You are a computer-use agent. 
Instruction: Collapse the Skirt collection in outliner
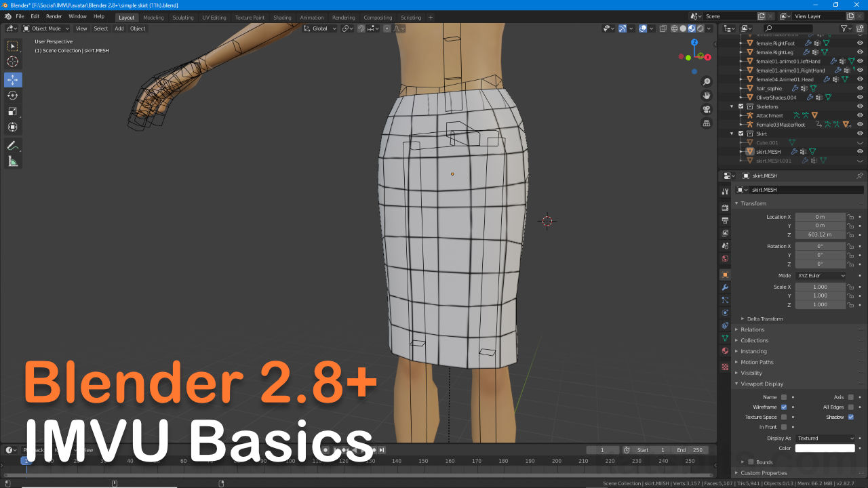[732, 134]
